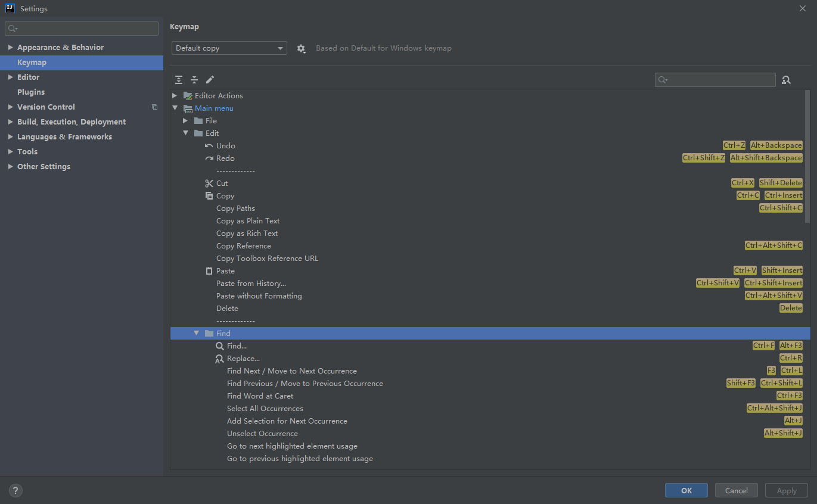817x504 pixels.
Task: Open the Version Control settings category
Action: (x=46, y=107)
